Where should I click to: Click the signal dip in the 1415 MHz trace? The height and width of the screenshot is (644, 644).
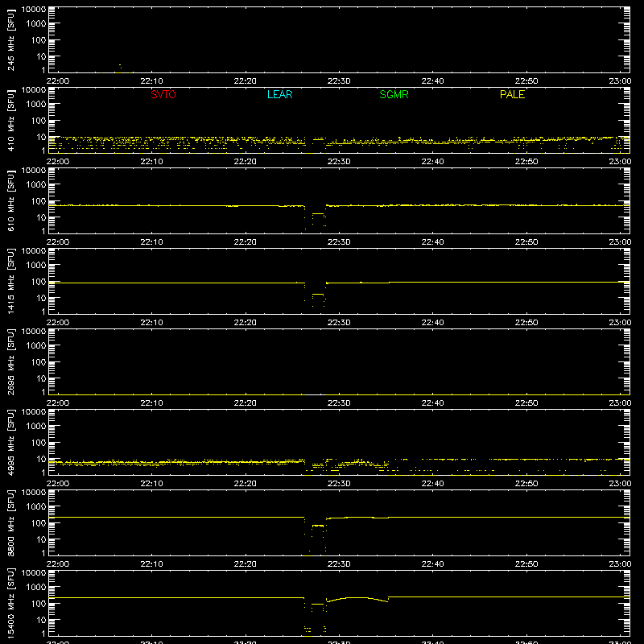(315, 296)
